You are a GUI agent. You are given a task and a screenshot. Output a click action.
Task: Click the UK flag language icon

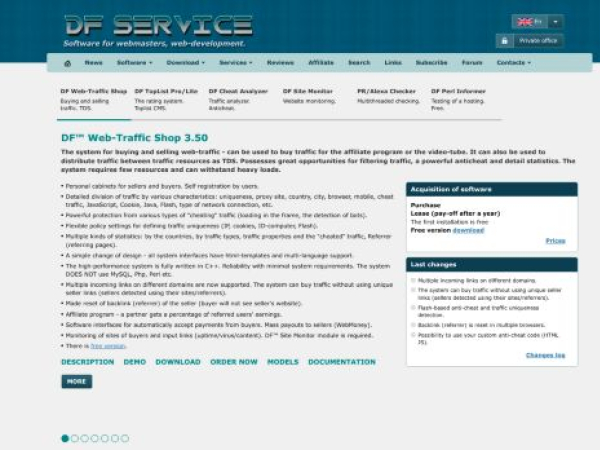pyautogui.click(x=525, y=22)
